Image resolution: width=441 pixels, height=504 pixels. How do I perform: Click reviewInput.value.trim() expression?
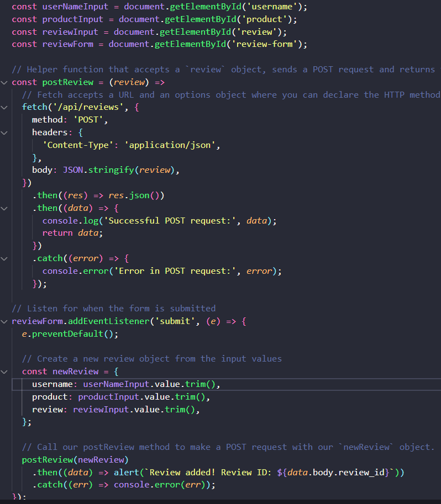(134, 410)
